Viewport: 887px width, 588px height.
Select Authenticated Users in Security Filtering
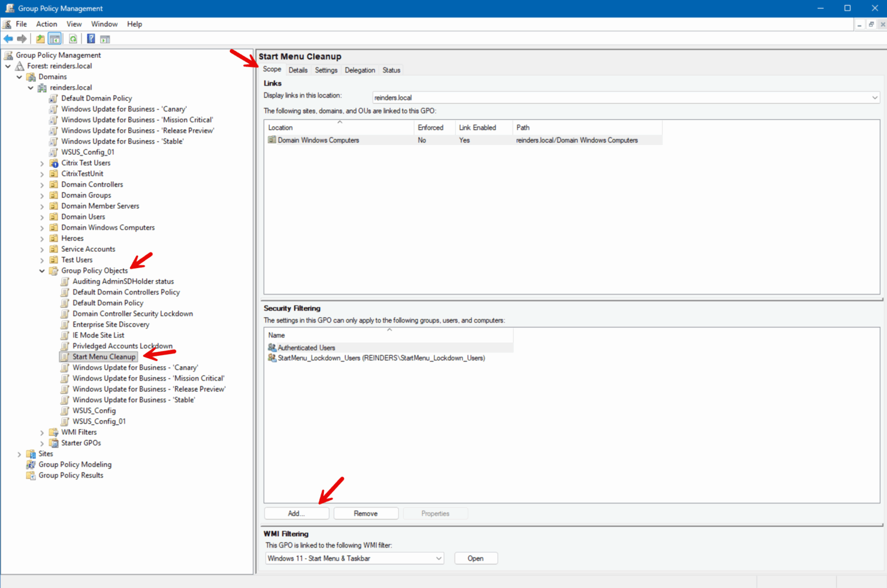coord(305,347)
